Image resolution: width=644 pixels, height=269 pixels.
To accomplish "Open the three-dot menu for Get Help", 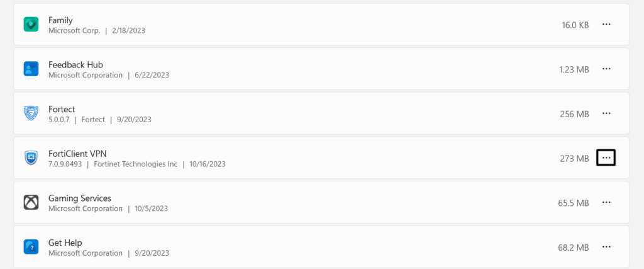I will pos(606,247).
